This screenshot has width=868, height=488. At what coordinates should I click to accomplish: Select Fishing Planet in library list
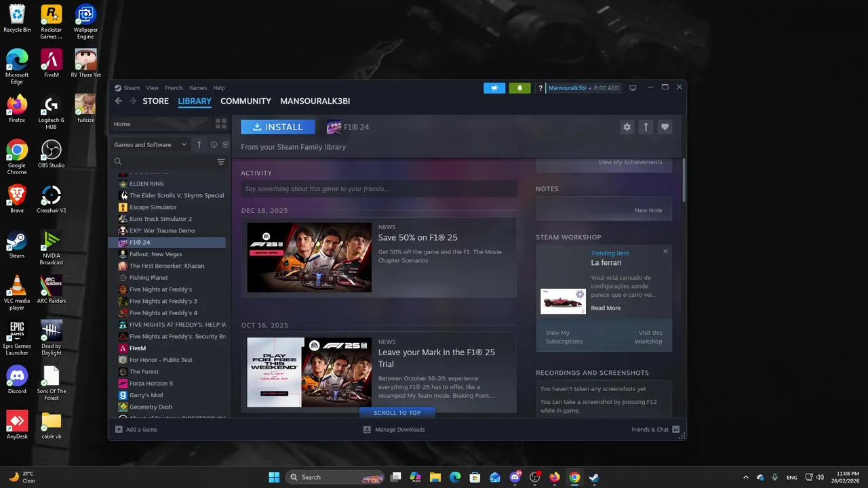167,277
